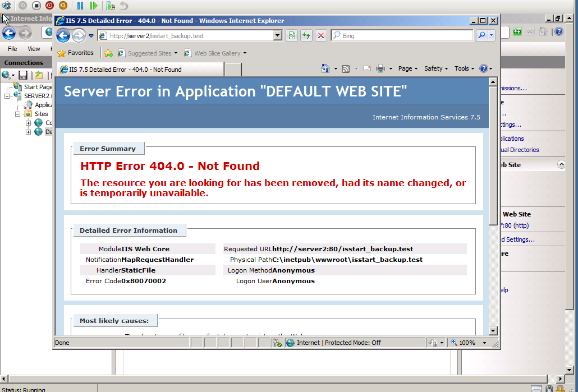This screenshot has width=578, height=392.
Task: Open the address bar history dropdown
Action: (x=278, y=36)
